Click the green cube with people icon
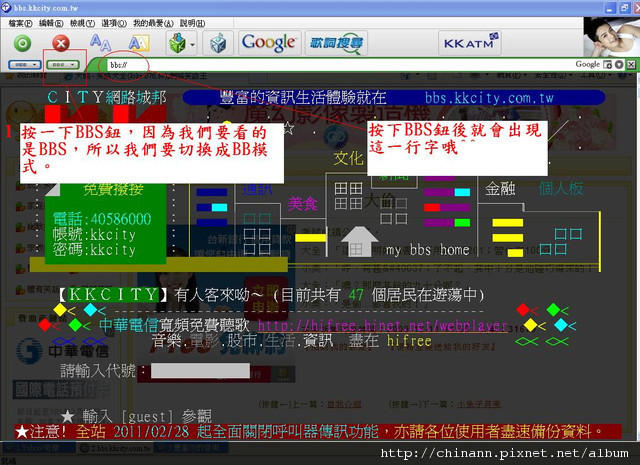The width and height of the screenshot is (640, 465). [x=177, y=43]
